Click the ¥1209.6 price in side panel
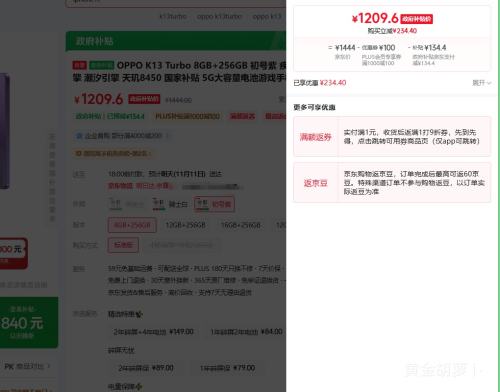Image resolution: width=500 pixels, height=392 pixels. [x=375, y=18]
